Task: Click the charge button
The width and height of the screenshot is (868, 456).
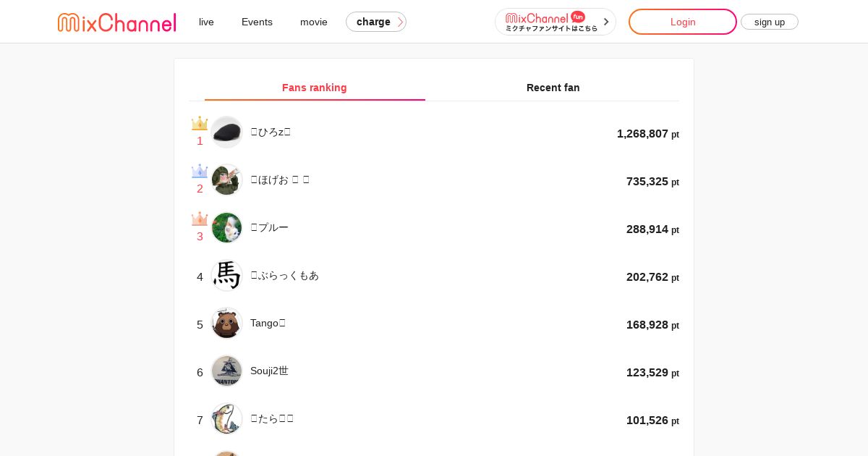Action: 376,22
